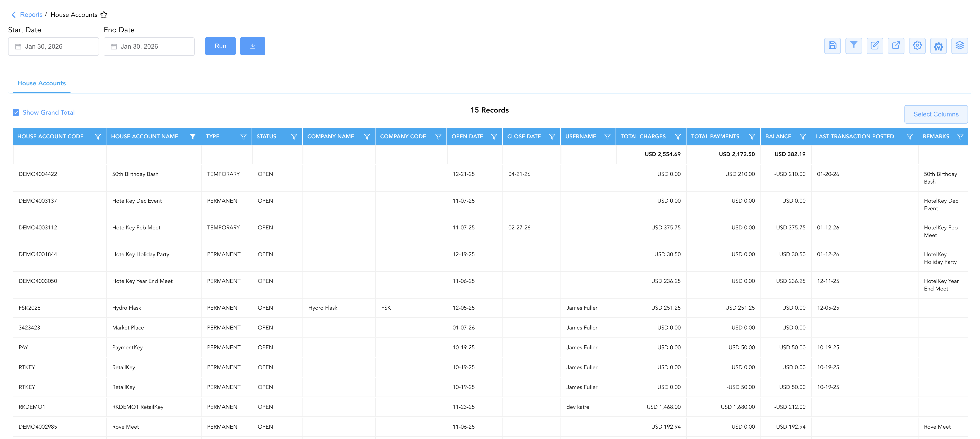The height and width of the screenshot is (439, 980).
Task: Click the Market Place account name
Action: pyautogui.click(x=128, y=328)
